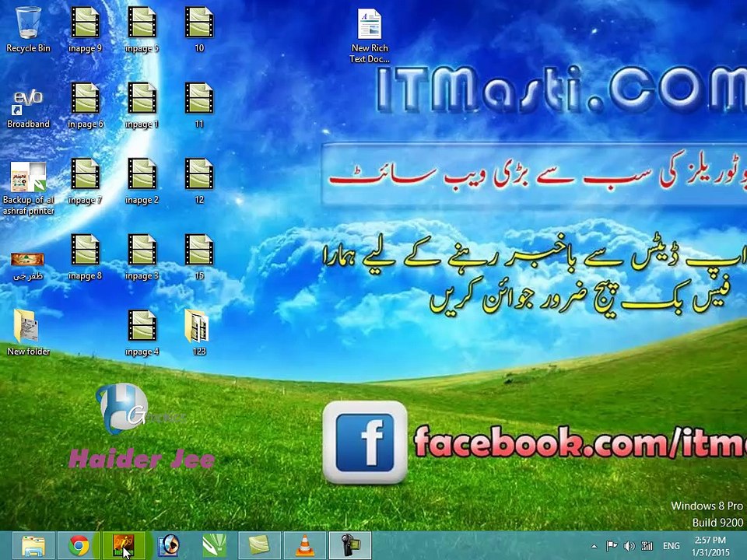This screenshot has width=747, height=560.
Task: Open the Action Center flag icon
Action: point(612,546)
